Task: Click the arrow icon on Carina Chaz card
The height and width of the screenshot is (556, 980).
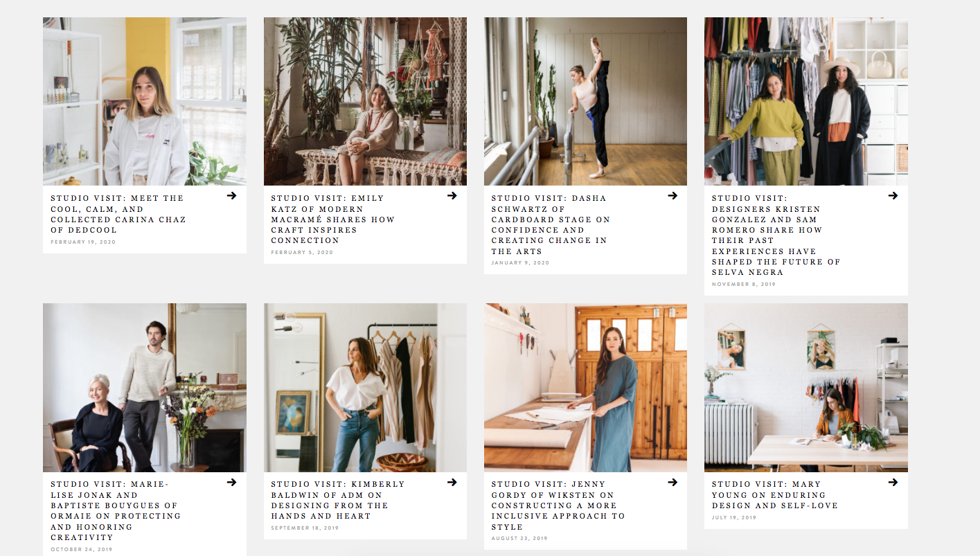Action: [x=231, y=196]
